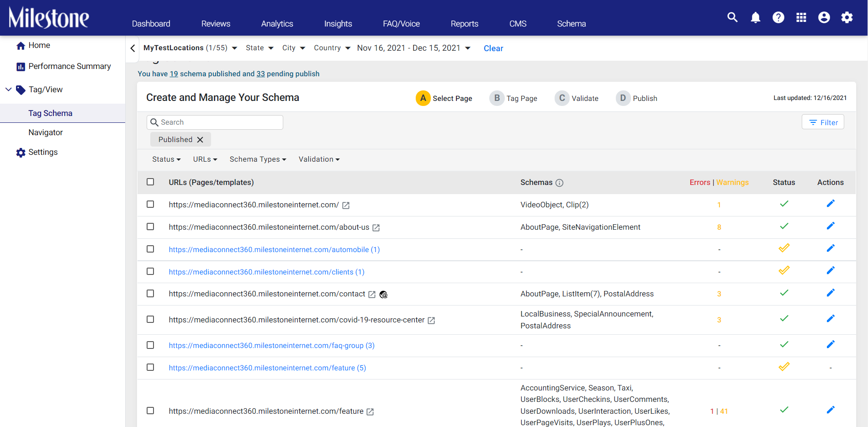Open covid-19-resource-center external link icon
The height and width of the screenshot is (427, 868).
point(431,321)
